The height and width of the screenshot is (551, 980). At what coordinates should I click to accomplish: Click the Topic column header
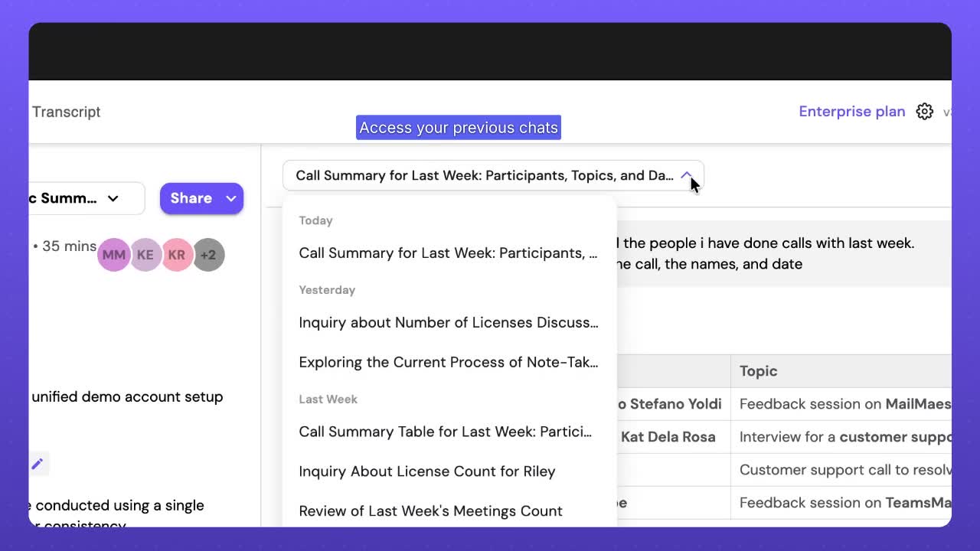click(x=758, y=371)
